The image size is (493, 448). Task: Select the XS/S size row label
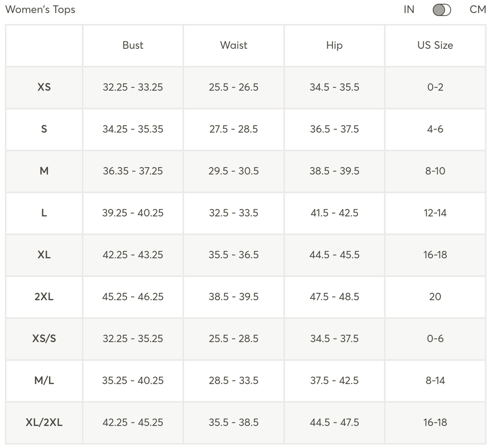coord(44,339)
